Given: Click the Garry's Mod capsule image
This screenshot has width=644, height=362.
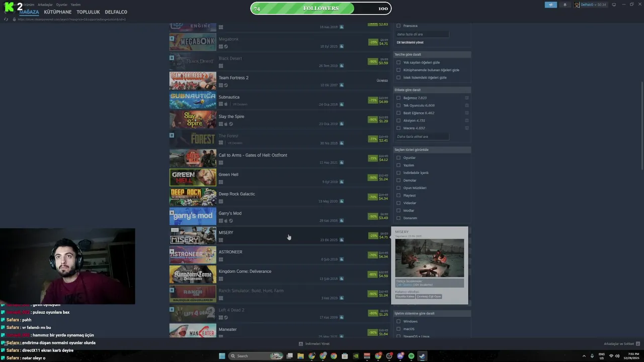Looking at the screenshot, I should [x=193, y=216].
